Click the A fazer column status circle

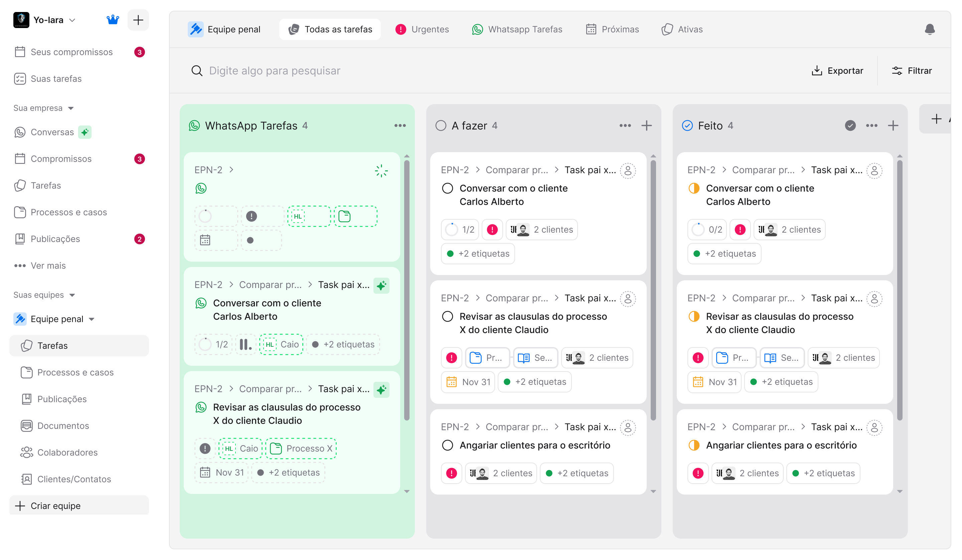pyautogui.click(x=441, y=125)
